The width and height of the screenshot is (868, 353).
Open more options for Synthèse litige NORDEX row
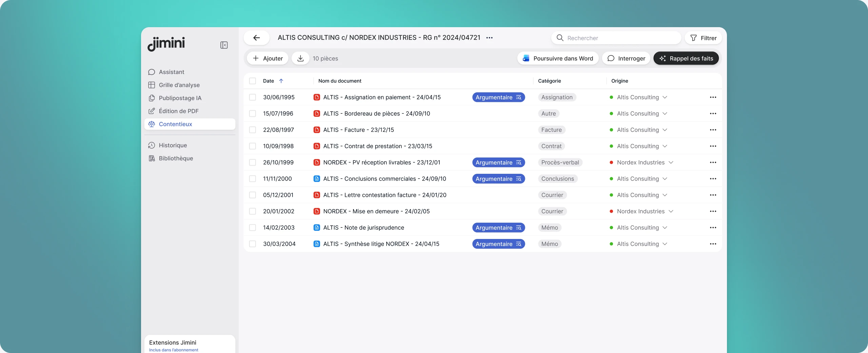pyautogui.click(x=713, y=244)
